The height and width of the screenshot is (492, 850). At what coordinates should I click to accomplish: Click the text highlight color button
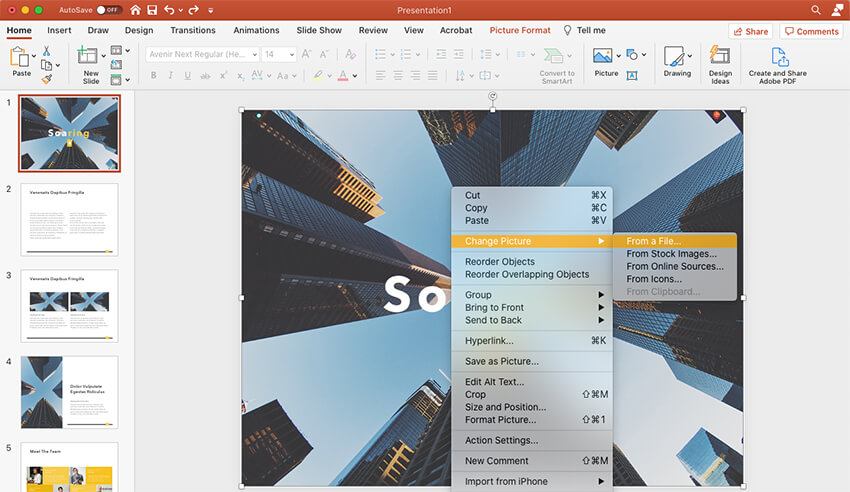pyautogui.click(x=318, y=76)
